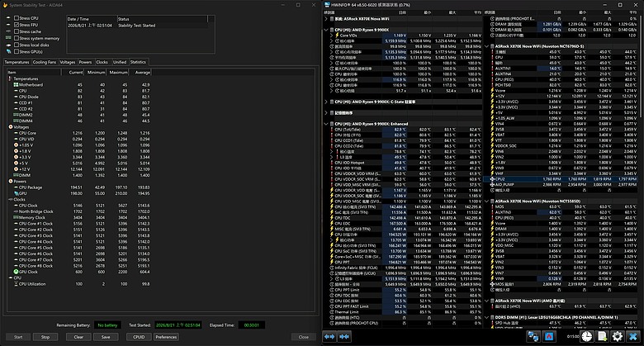The height and width of the screenshot is (346, 644).
Task: Click the Temperatures thermometer group icon
Action: (11, 78)
